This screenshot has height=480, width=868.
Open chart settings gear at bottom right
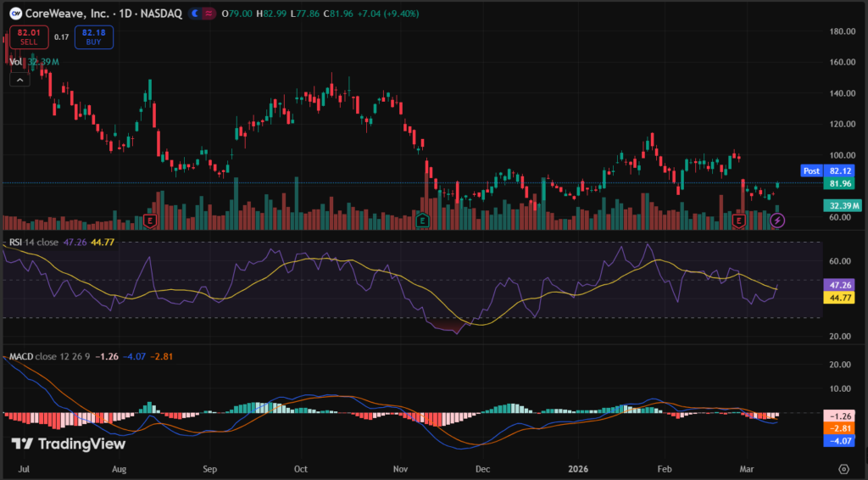[843, 468]
